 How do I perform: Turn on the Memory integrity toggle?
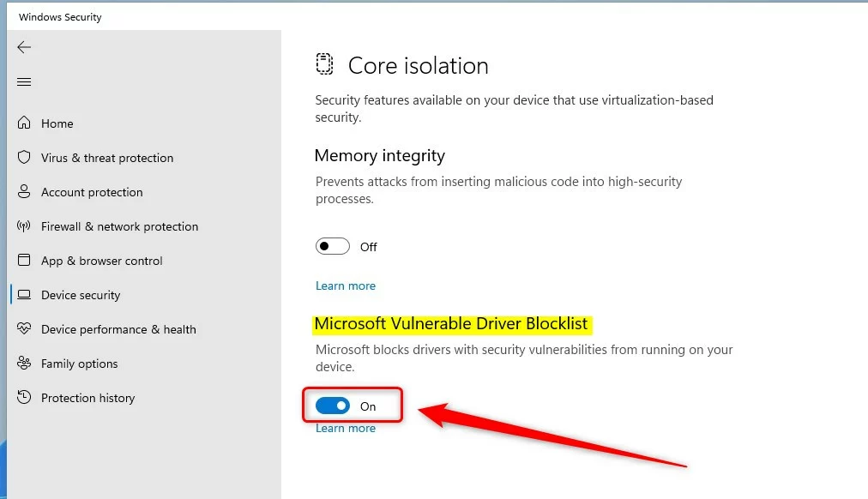tap(333, 246)
